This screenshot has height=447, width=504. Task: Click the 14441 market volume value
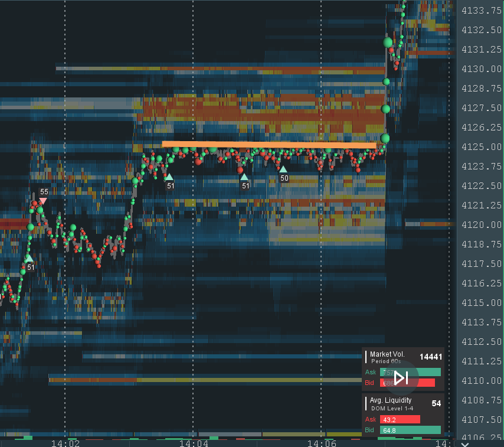430,357
